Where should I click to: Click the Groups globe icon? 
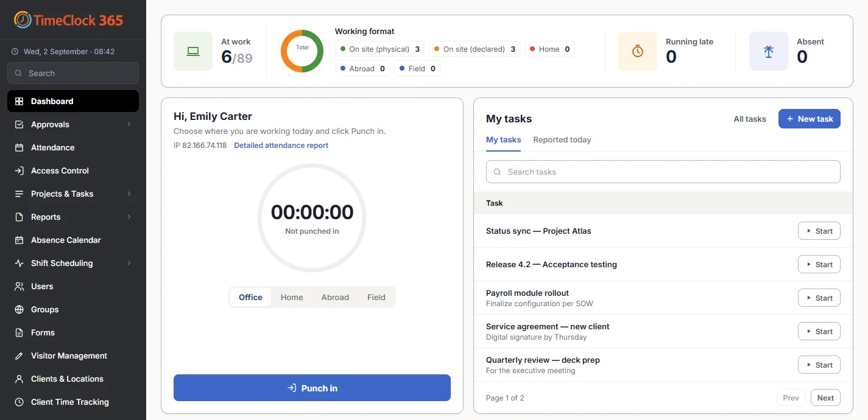[19, 309]
